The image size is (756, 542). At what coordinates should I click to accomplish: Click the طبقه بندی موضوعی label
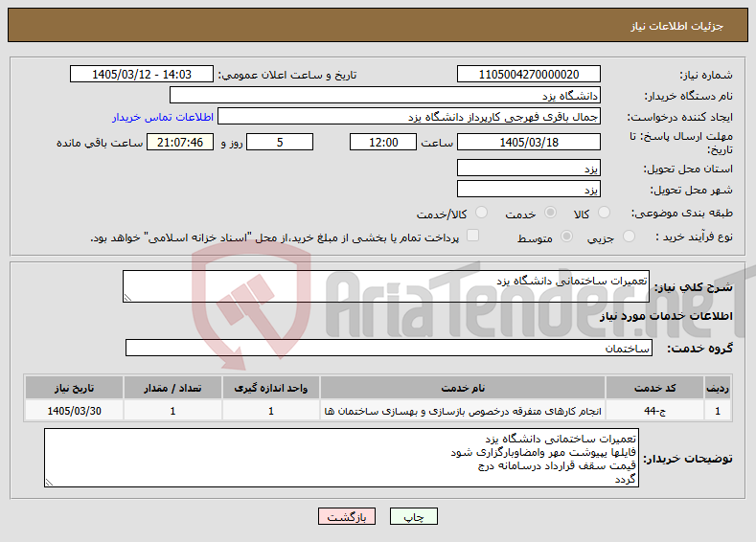click(682, 213)
